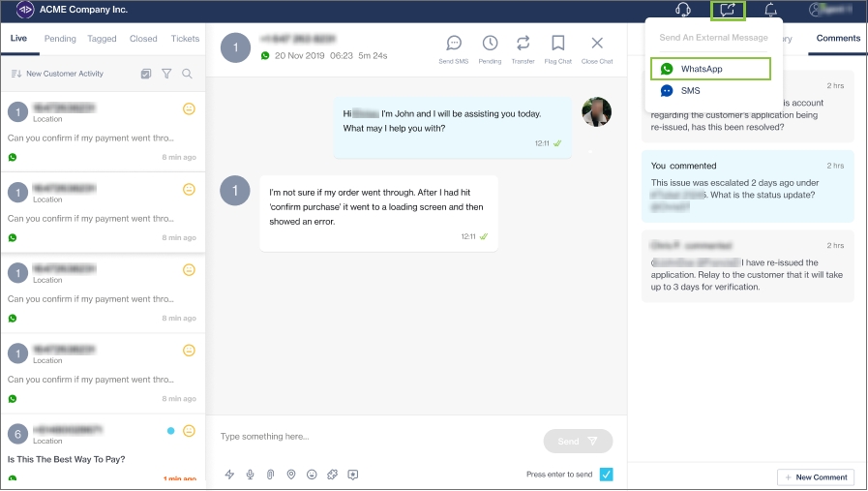This screenshot has height=491, width=868.
Task: Open the notifications bell
Action: tap(771, 11)
